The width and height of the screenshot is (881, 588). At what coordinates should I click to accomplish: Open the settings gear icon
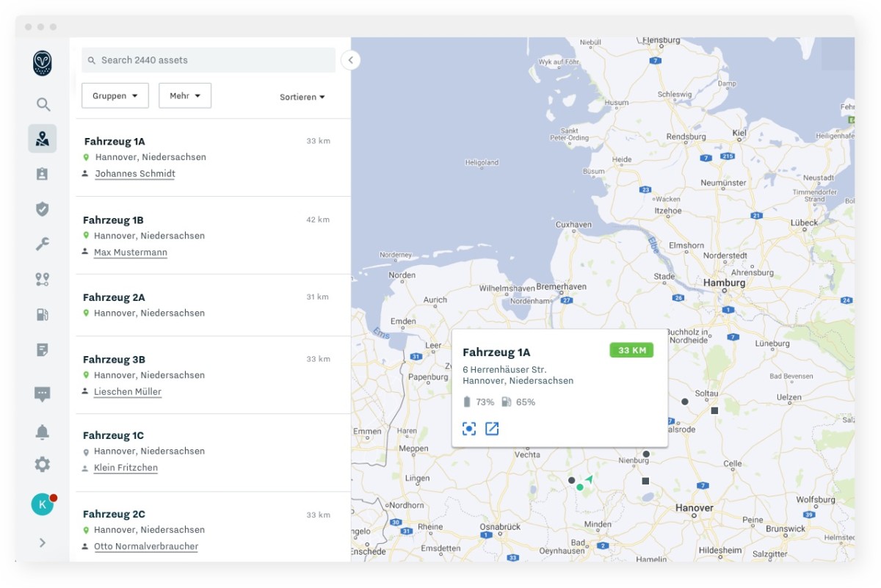43,464
